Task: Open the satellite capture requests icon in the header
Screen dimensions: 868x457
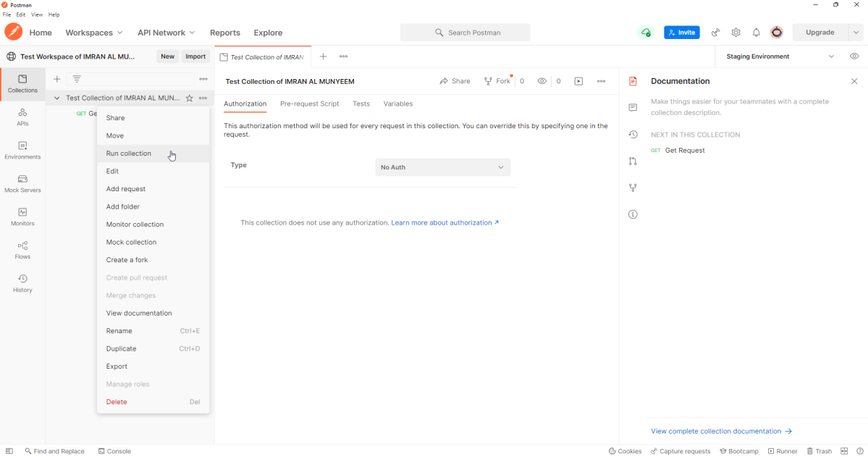Action: [716, 33]
